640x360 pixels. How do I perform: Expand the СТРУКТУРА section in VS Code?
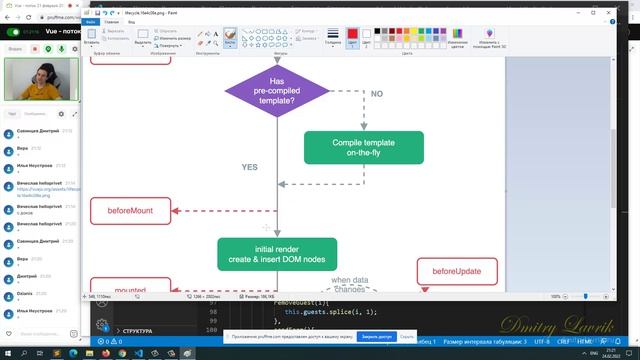[x=134, y=331]
